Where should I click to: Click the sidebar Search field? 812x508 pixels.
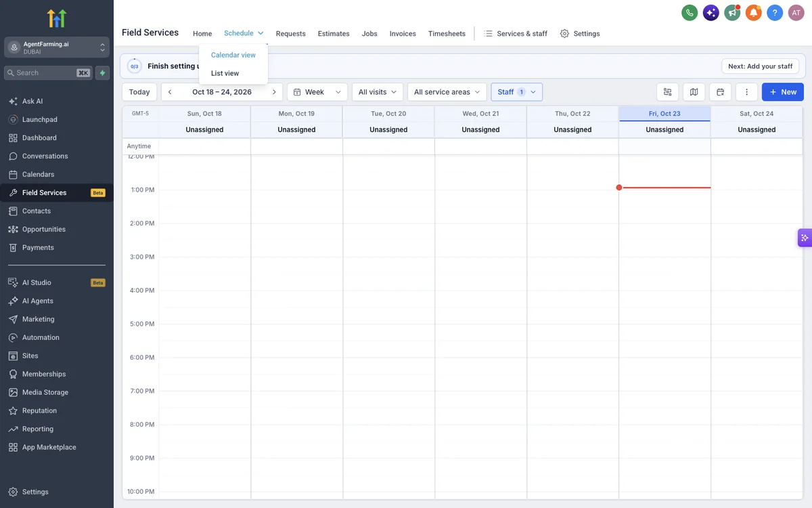pos(48,72)
